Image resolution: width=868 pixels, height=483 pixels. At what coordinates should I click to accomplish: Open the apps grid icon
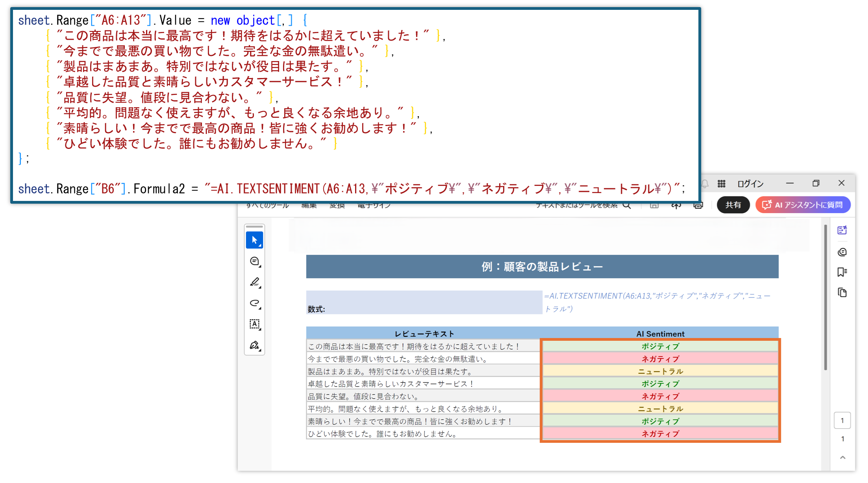pyautogui.click(x=721, y=184)
